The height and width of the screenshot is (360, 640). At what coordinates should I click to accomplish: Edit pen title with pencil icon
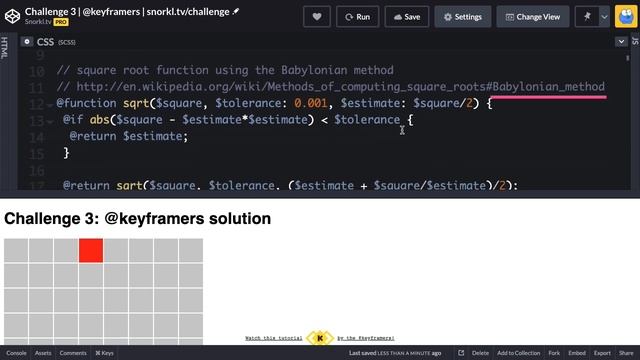pos(236,12)
